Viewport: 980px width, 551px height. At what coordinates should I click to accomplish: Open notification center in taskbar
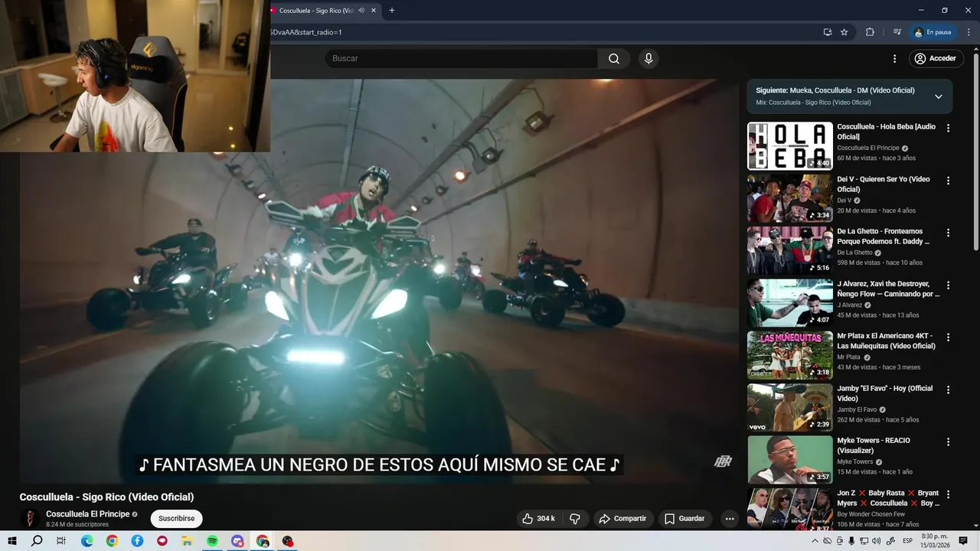[x=963, y=541]
